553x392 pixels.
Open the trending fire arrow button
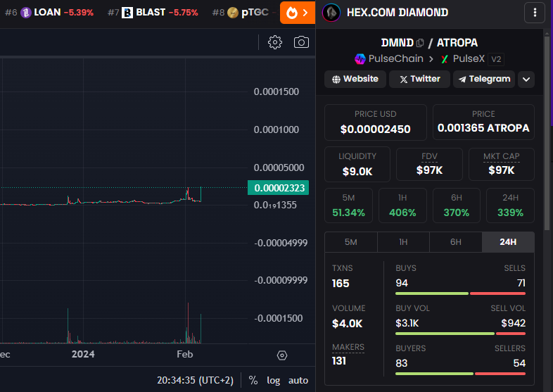coord(298,13)
